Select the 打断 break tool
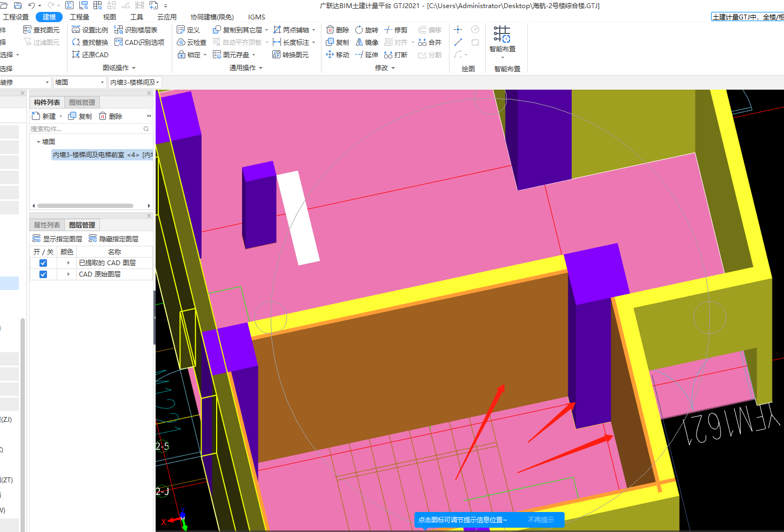 (x=396, y=55)
